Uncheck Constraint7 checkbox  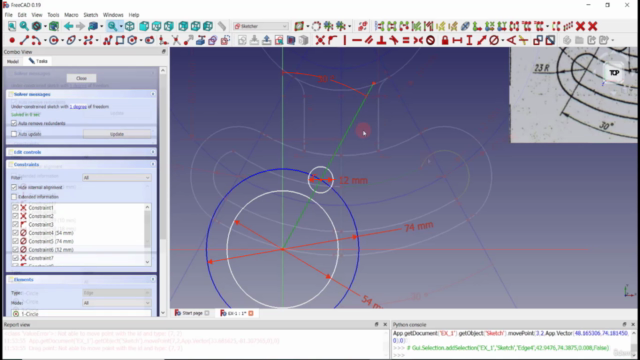pos(16,258)
